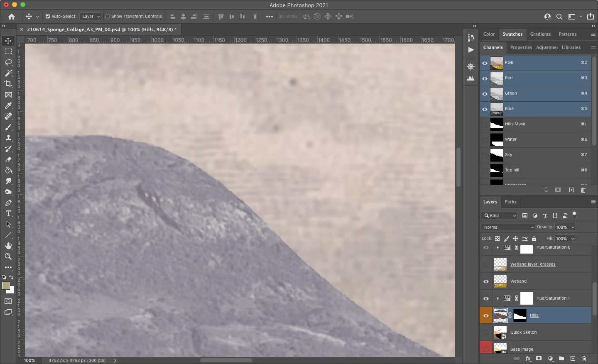The width and height of the screenshot is (598, 364).
Task: Toggle Quick Mask mode
Action: coord(8,301)
